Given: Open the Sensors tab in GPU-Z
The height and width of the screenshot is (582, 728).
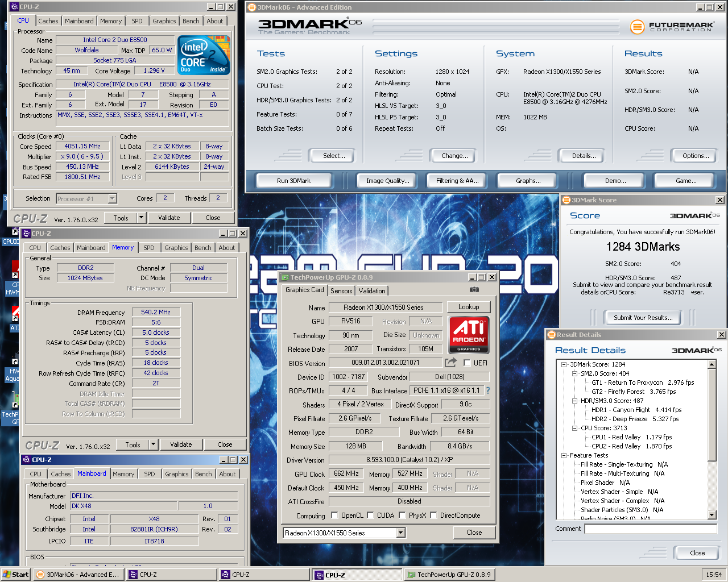Looking at the screenshot, I should coord(341,290).
